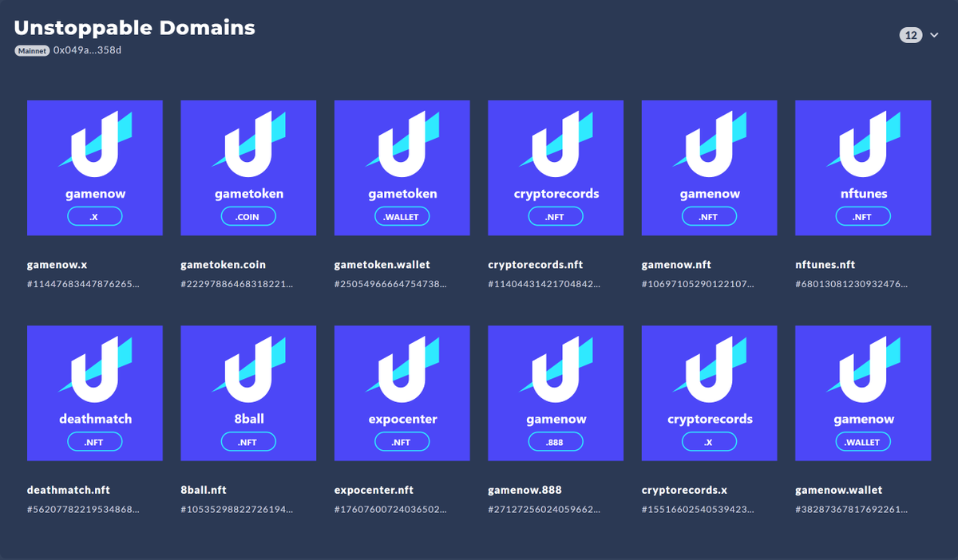
Task: Click token ID #38287367817692261...
Action: 851,509
